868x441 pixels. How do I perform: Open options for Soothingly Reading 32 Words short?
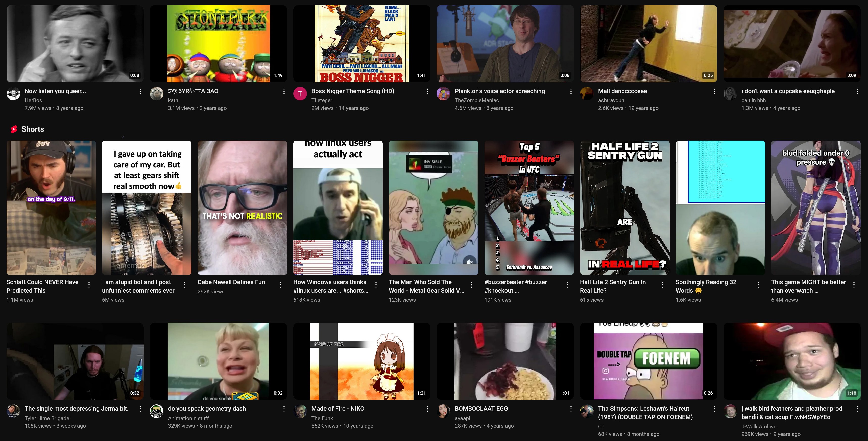click(758, 285)
